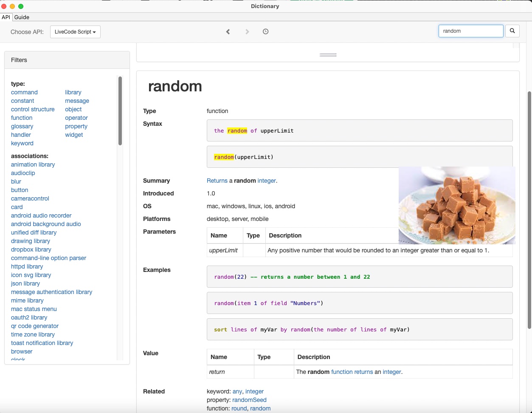Select the json library association
This screenshot has width=532, height=413.
(x=25, y=283)
